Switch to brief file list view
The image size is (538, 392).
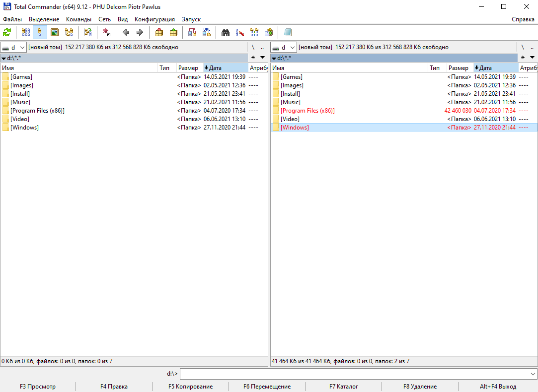[x=26, y=33]
